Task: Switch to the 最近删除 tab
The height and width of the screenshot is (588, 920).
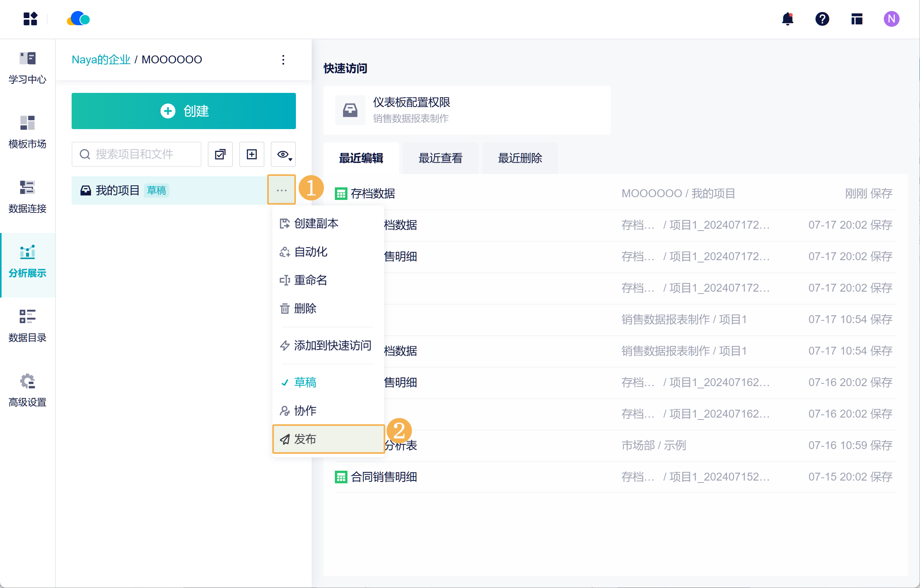Action: click(x=520, y=158)
